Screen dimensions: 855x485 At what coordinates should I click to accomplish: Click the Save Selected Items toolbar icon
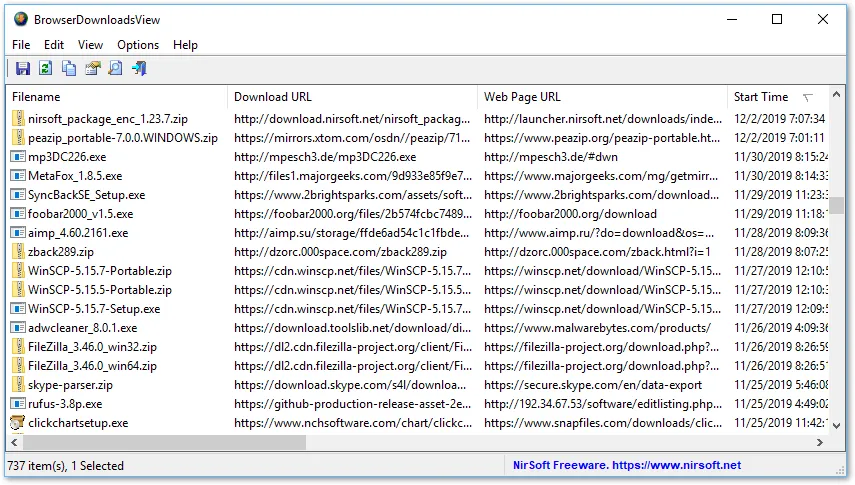tap(23, 68)
